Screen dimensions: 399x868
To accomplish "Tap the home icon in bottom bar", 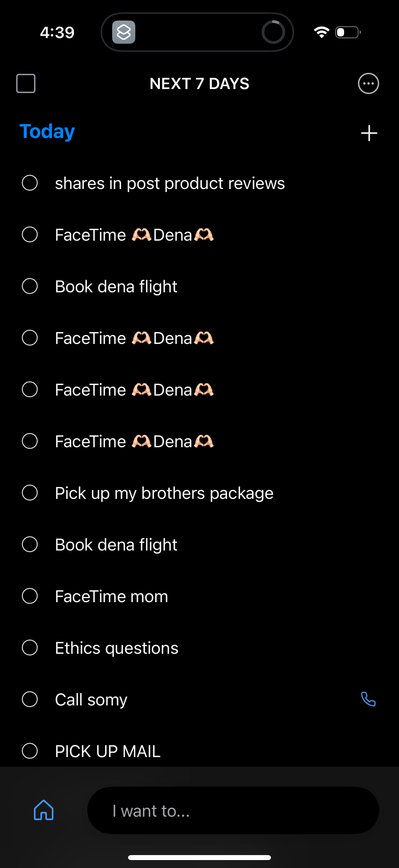I will pos(43,810).
